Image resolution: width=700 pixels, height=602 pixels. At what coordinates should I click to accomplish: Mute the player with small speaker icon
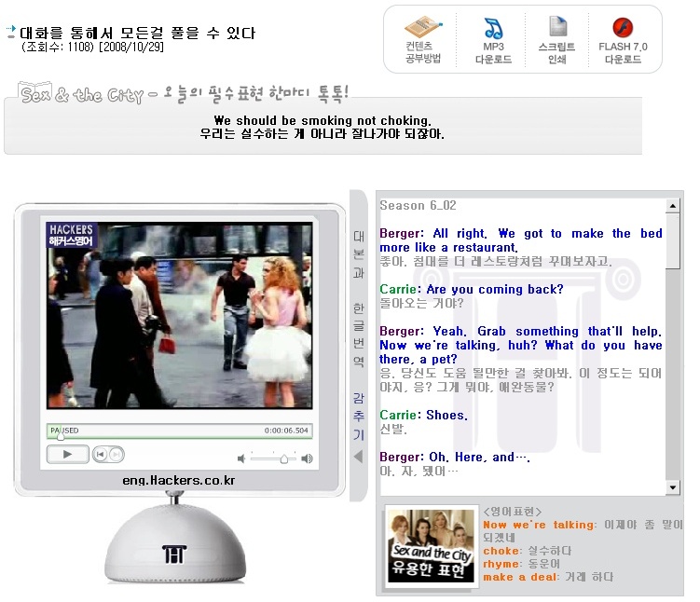click(241, 458)
